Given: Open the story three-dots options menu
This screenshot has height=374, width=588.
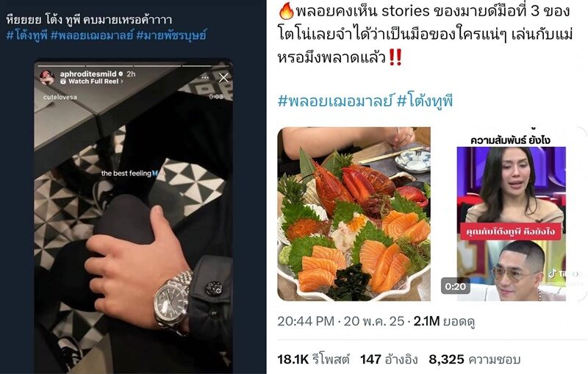Looking at the screenshot, I should [205, 78].
